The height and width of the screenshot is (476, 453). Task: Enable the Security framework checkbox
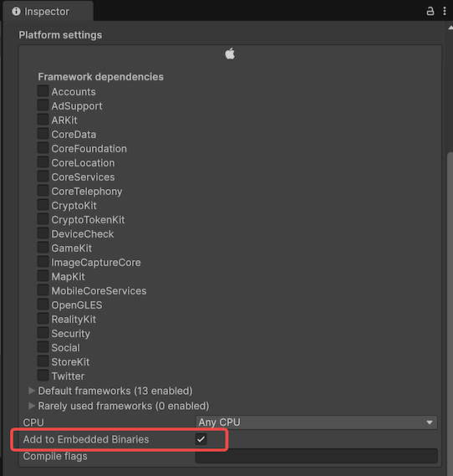click(x=43, y=333)
